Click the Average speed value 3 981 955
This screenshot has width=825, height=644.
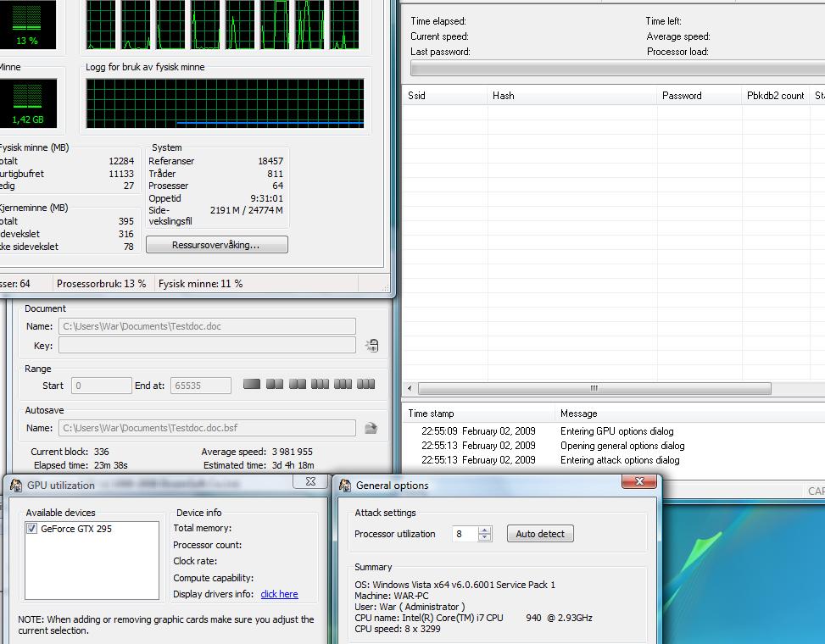[292, 452]
